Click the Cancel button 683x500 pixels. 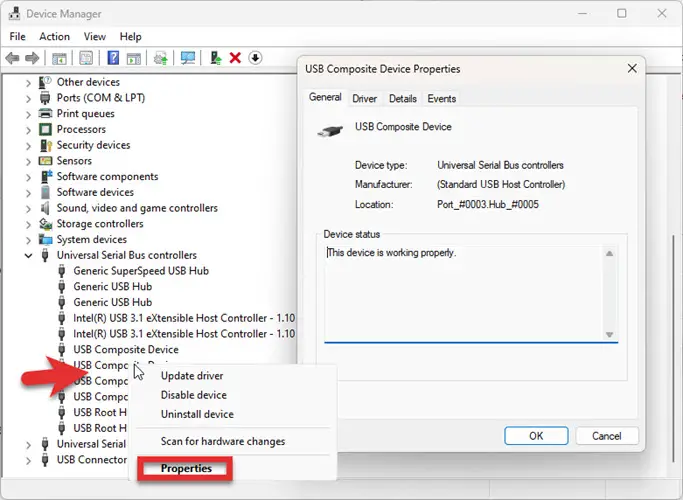click(607, 436)
